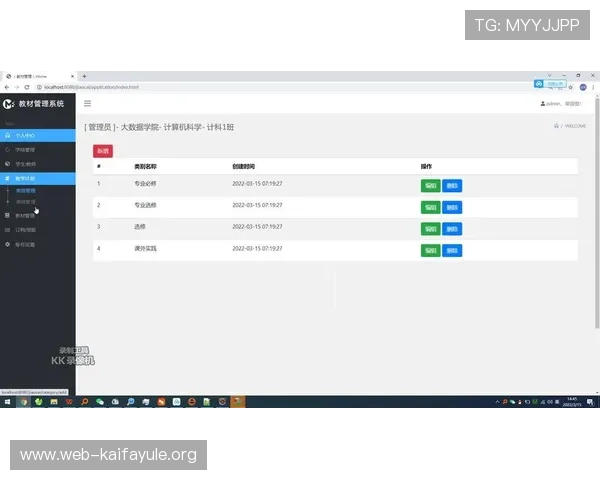Click blue delete button for 专业选修

[x=452, y=207]
